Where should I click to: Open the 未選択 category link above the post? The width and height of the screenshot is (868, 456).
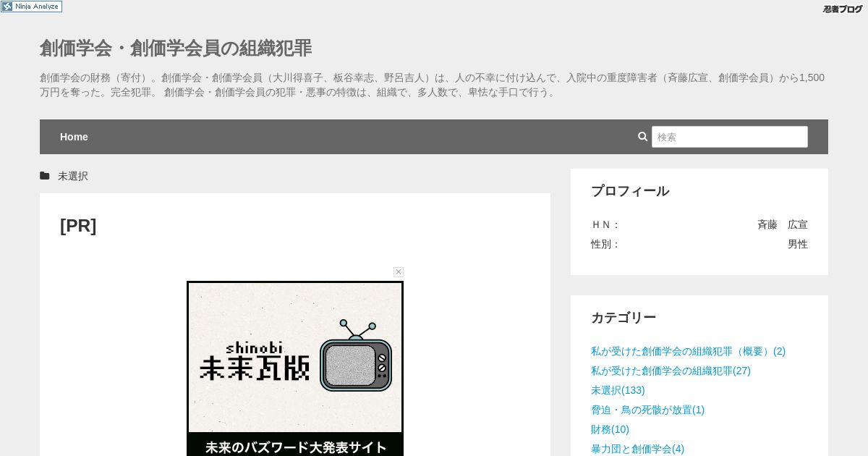73,176
